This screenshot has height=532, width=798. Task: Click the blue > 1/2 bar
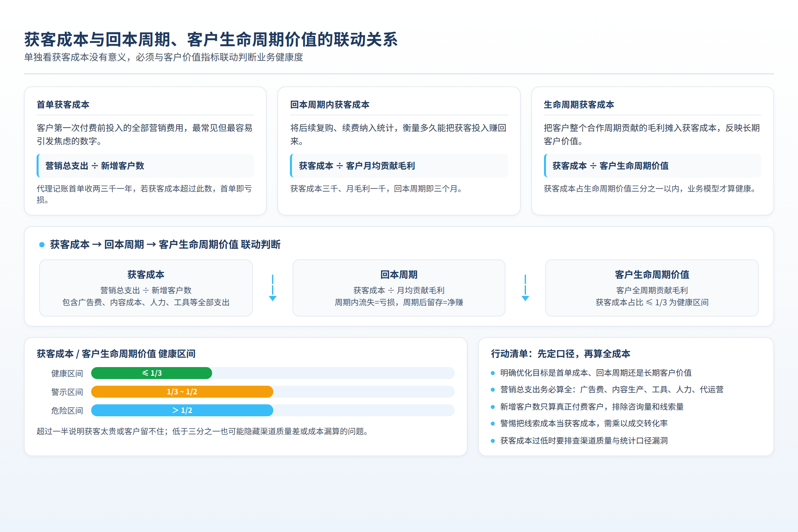pos(182,410)
